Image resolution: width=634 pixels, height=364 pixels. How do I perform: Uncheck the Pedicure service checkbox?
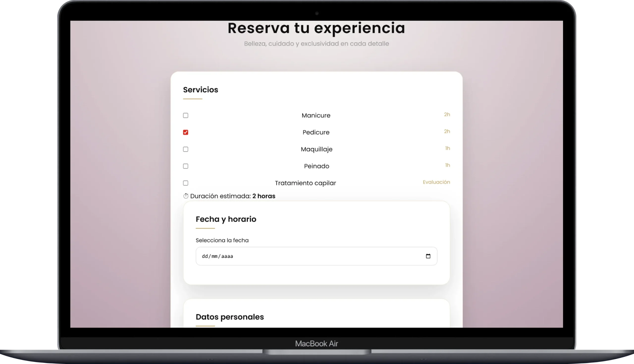185,132
